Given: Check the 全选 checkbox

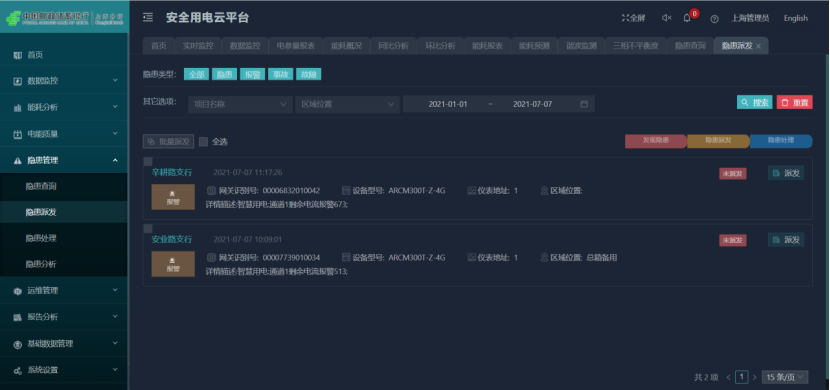Looking at the screenshot, I should click(203, 142).
